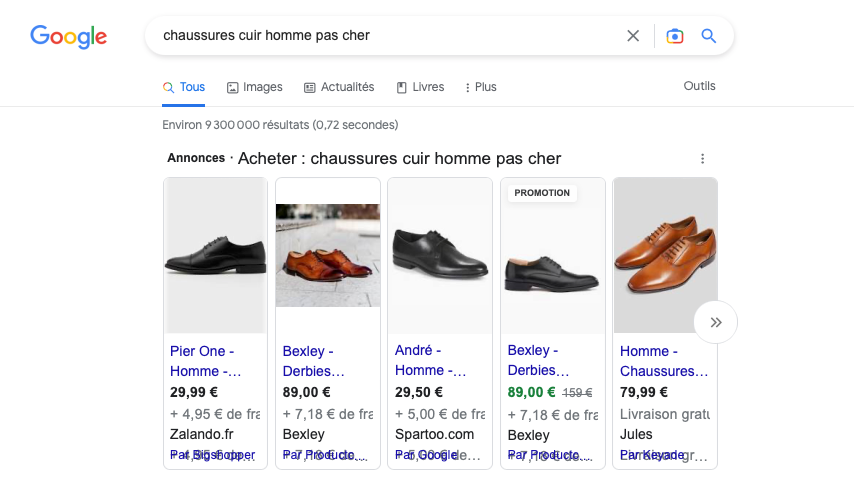Open Homme - Chaussures product link
This screenshot has width=854, height=488.
tap(664, 361)
